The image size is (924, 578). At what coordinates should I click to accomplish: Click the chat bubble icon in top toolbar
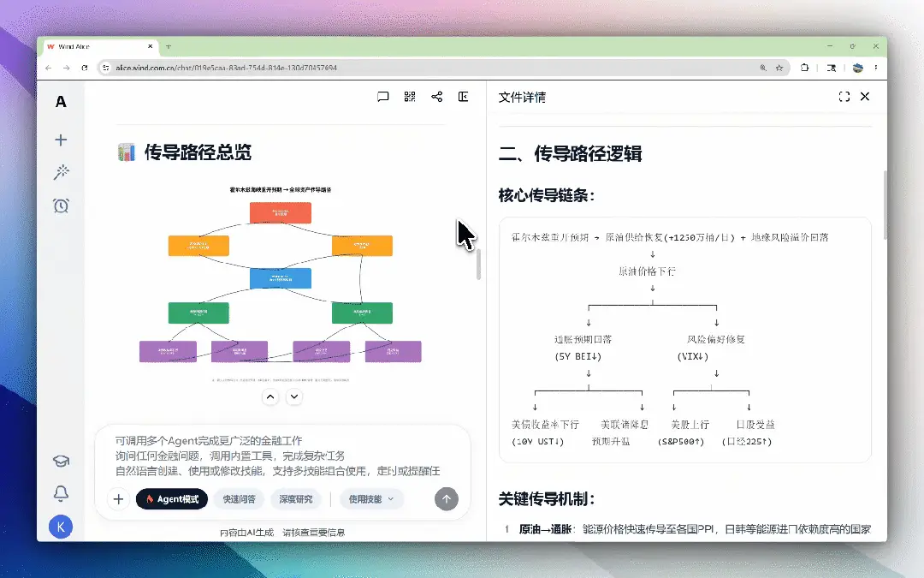383,97
